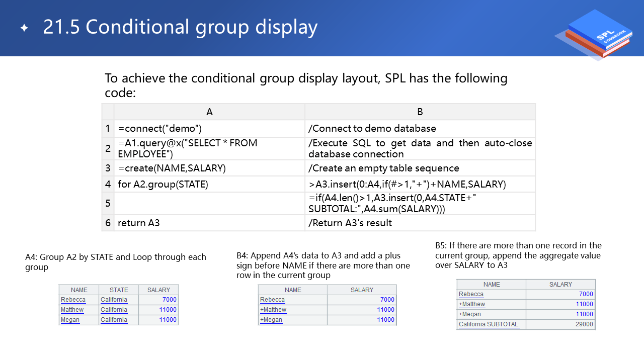Click the SALARY header in the right table
The width and height of the screenshot is (644, 362).
pyautogui.click(x=560, y=285)
